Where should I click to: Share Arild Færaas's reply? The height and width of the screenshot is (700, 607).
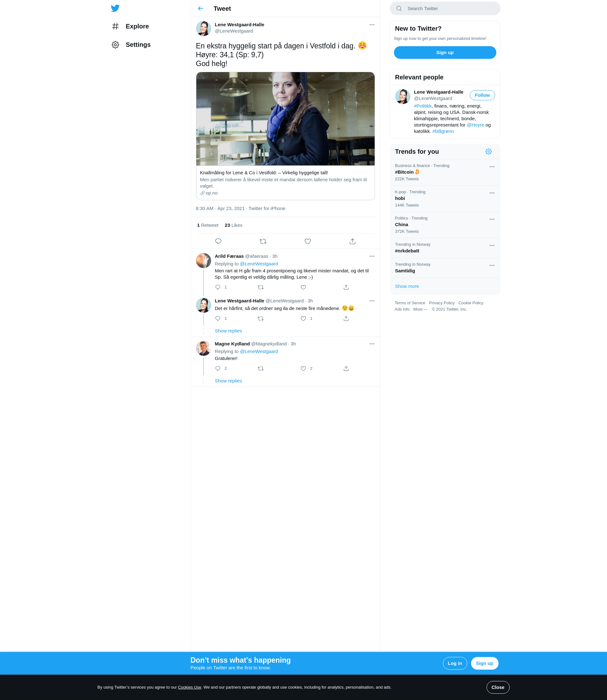pos(346,287)
